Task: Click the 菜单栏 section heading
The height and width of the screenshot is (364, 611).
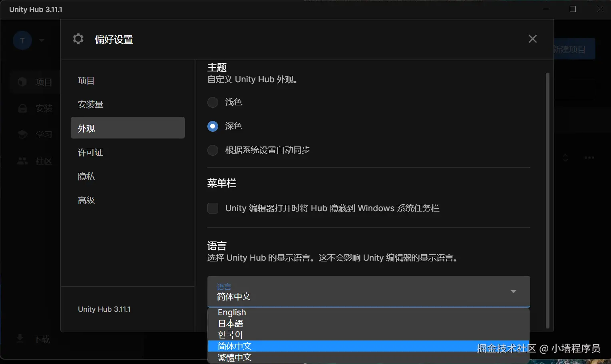Action: [222, 183]
